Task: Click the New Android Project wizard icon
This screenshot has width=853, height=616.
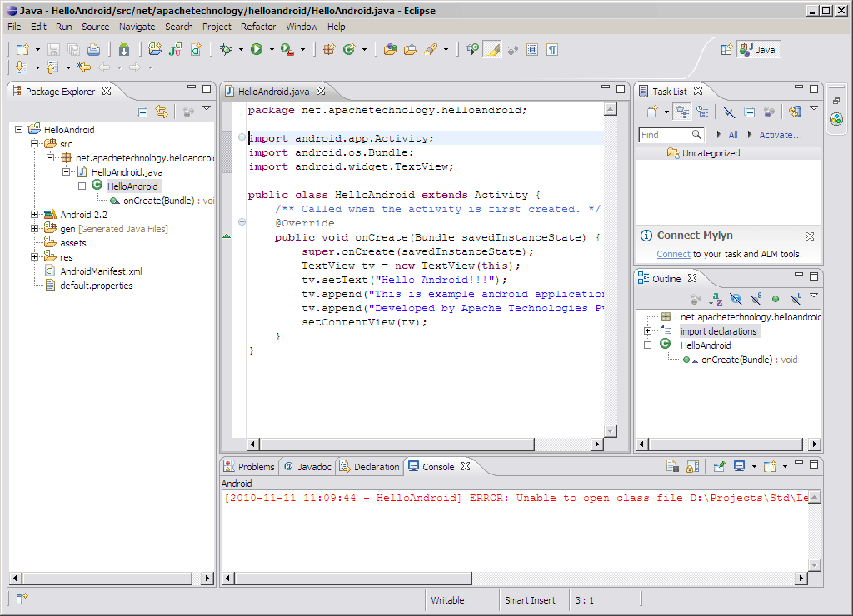Action: coord(155,49)
